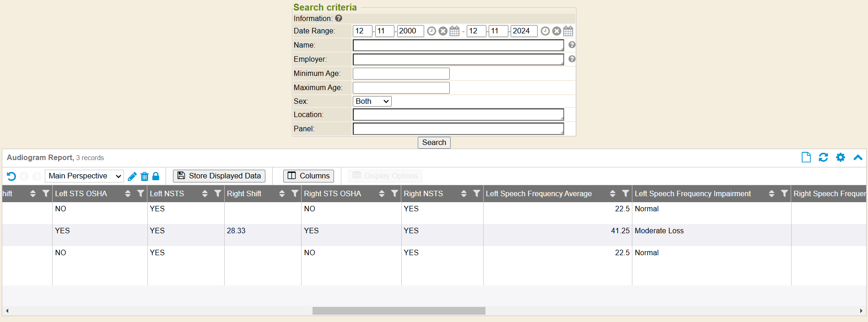Delete the perspective with the trash icon

point(145,177)
